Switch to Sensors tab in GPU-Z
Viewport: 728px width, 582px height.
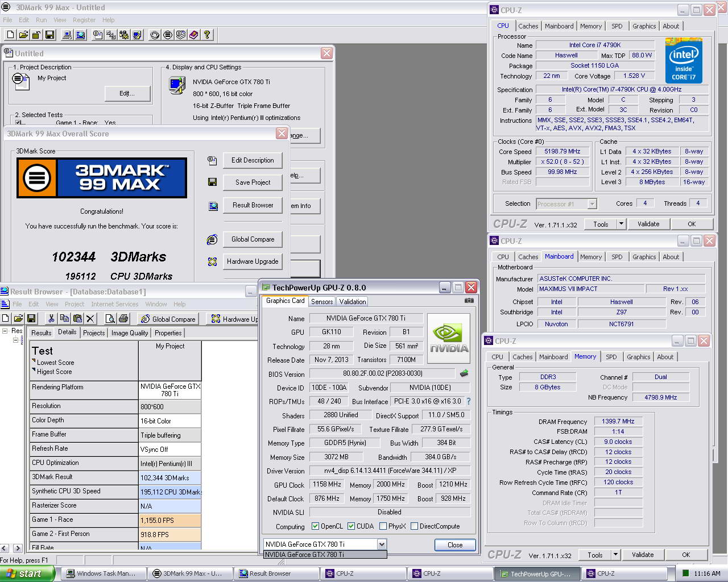[322, 302]
